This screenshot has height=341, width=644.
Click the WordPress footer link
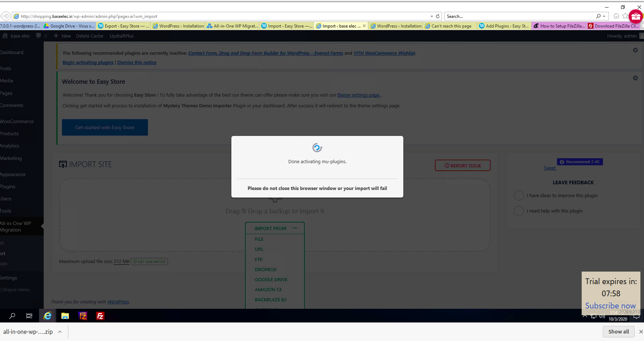[118, 302]
